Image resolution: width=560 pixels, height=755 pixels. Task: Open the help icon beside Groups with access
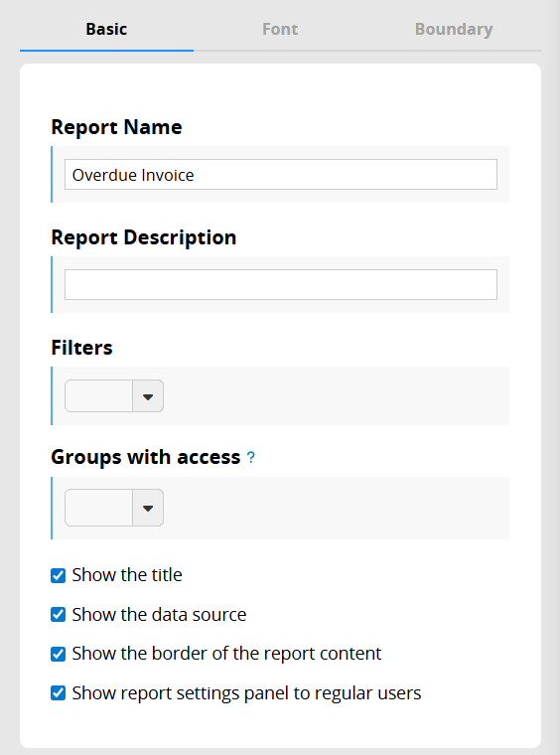coord(250,457)
